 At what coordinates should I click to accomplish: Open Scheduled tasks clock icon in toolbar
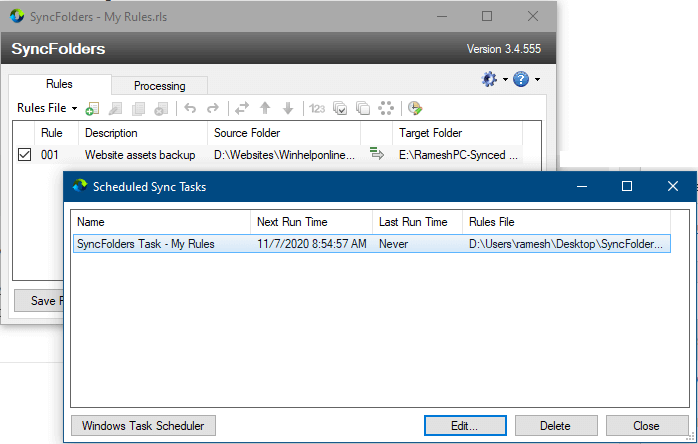click(415, 108)
